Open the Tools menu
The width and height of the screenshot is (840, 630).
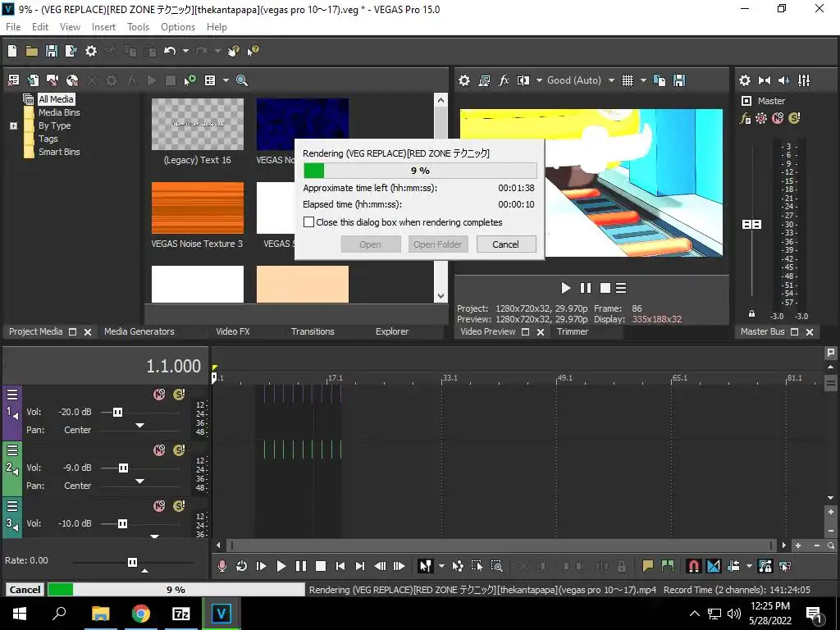point(138,27)
